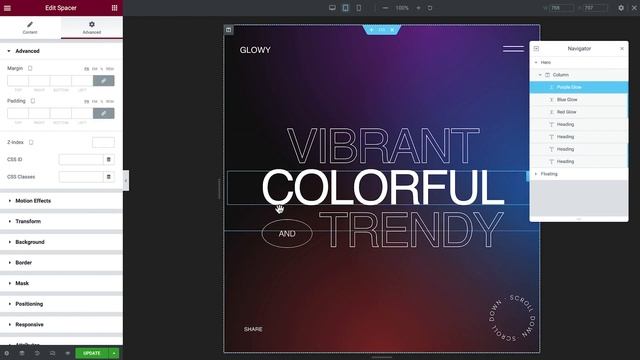Image resolution: width=640 pixels, height=360 pixels.
Task: Switch to the Advanced tab
Action: click(x=92, y=28)
